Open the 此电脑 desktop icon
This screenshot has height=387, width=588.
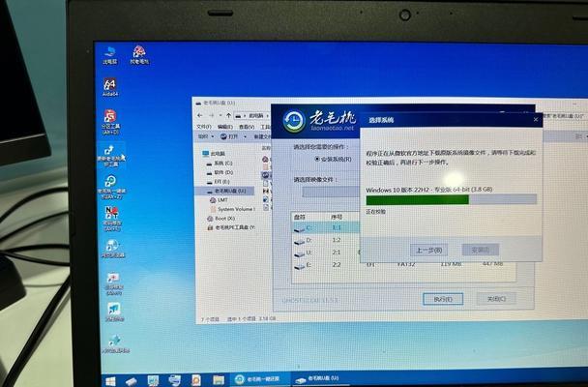click(110, 55)
